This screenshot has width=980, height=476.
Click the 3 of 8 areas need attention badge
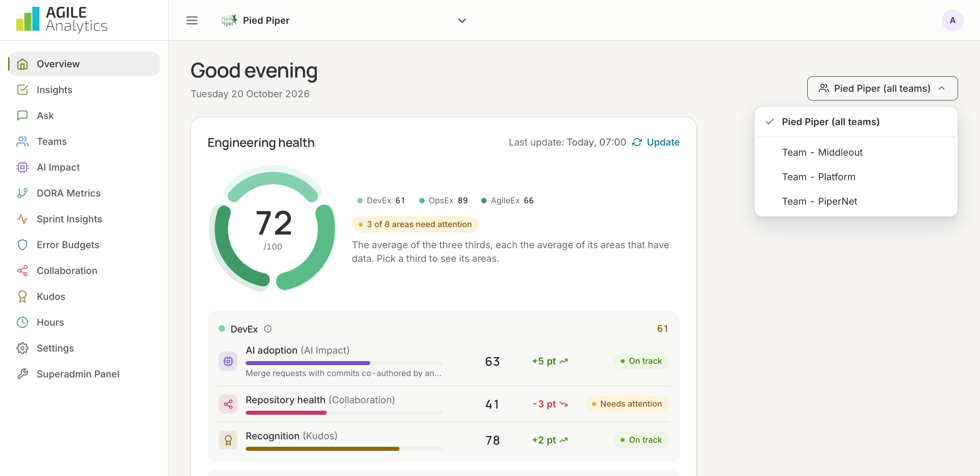415,224
